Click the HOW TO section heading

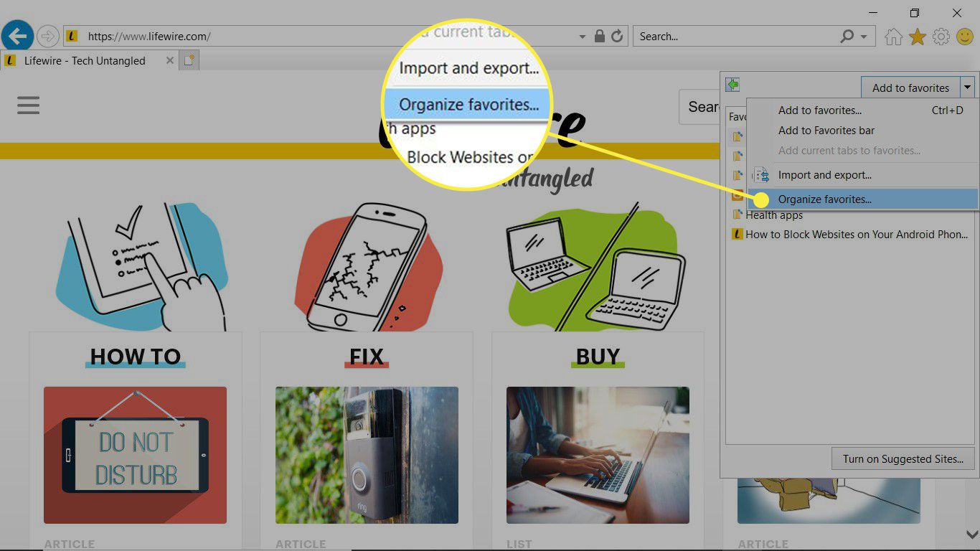(x=136, y=357)
